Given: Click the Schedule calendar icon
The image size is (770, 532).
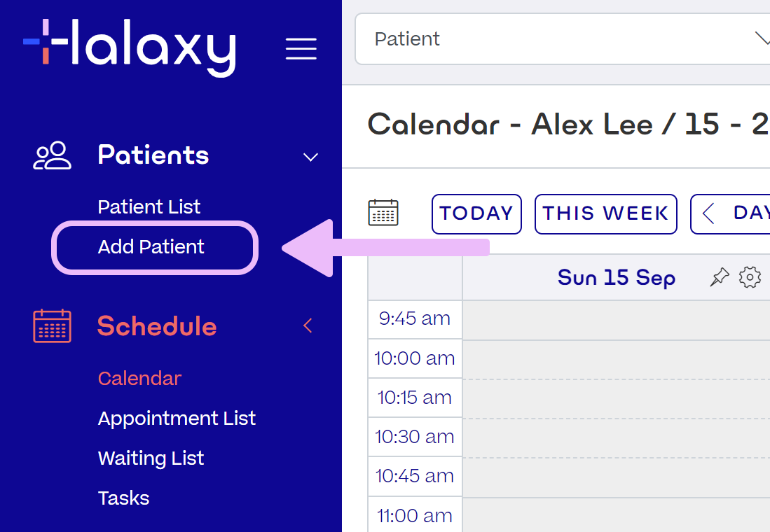Looking at the screenshot, I should coord(53,326).
